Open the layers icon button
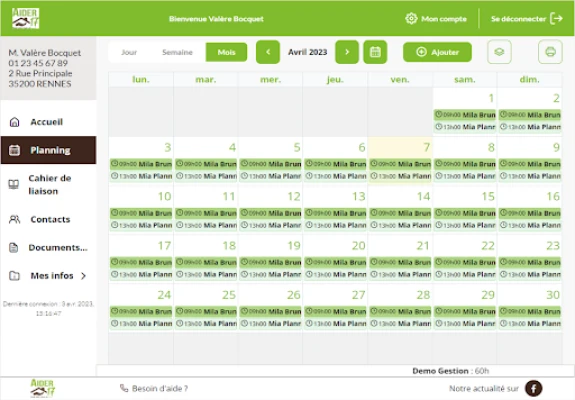The height and width of the screenshot is (400, 575). 499,52
